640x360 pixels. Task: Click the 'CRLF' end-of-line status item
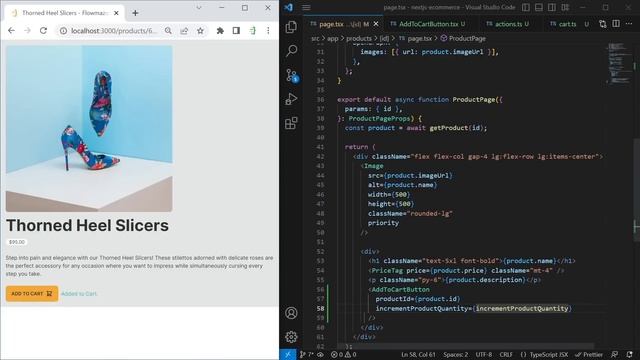[x=506, y=354]
